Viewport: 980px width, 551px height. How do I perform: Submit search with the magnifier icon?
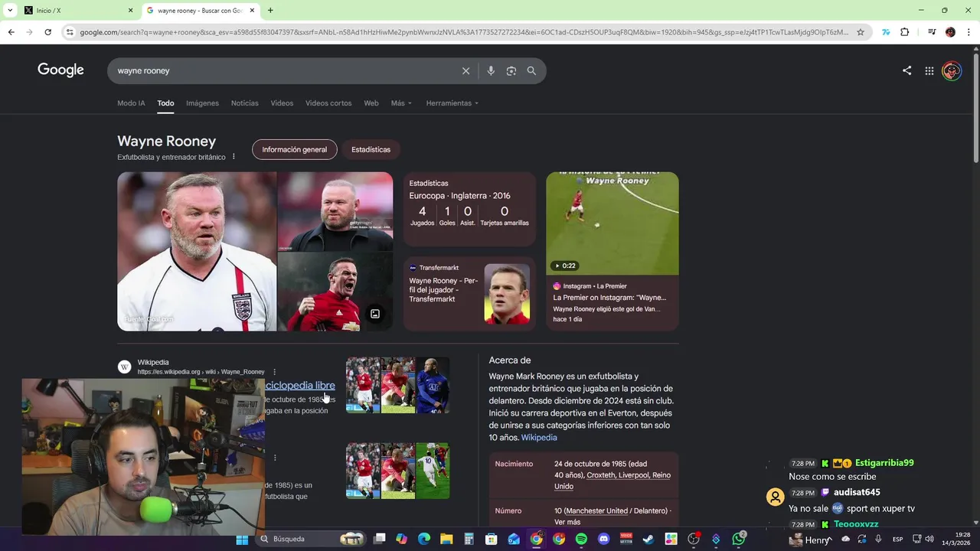[x=531, y=70]
